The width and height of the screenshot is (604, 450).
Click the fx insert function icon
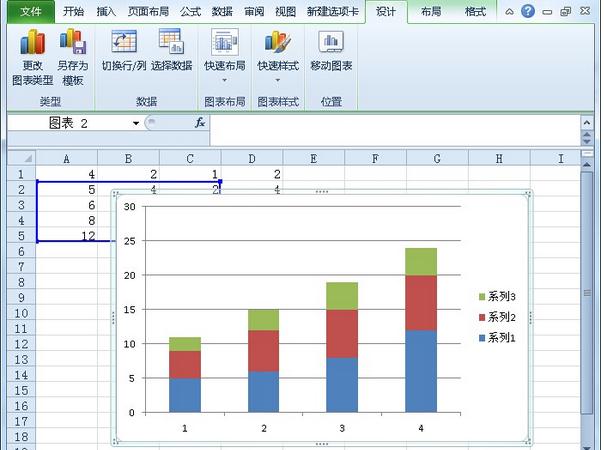pos(200,123)
